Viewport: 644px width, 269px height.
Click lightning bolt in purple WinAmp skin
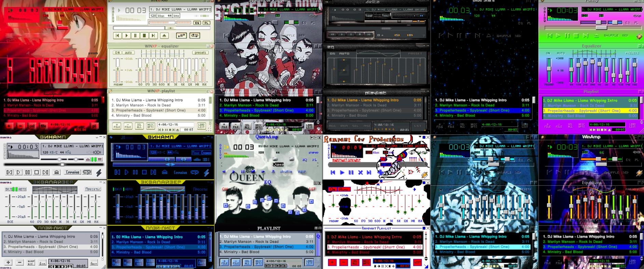pyautogui.click(x=639, y=173)
